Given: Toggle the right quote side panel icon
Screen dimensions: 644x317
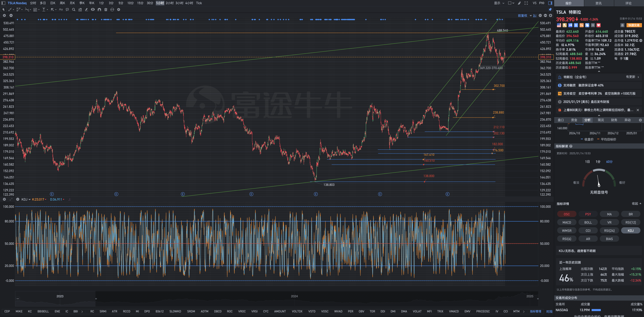Looking at the screenshot, I should coord(550,3).
